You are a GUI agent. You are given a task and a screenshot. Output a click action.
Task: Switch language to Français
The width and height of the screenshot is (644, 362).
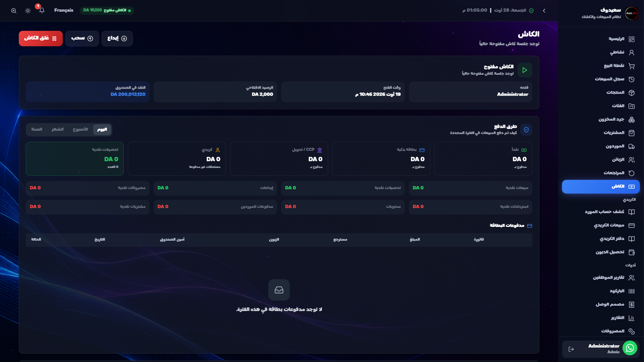pyautogui.click(x=64, y=10)
